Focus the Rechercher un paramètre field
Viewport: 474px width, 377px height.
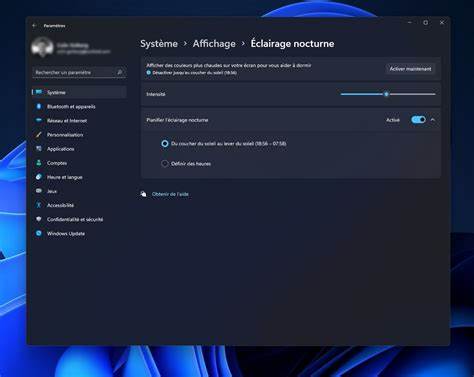click(x=79, y=72)
